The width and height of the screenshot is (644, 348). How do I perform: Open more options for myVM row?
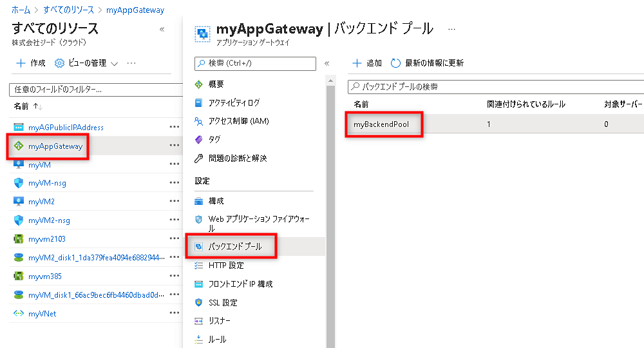click(175, 164)
